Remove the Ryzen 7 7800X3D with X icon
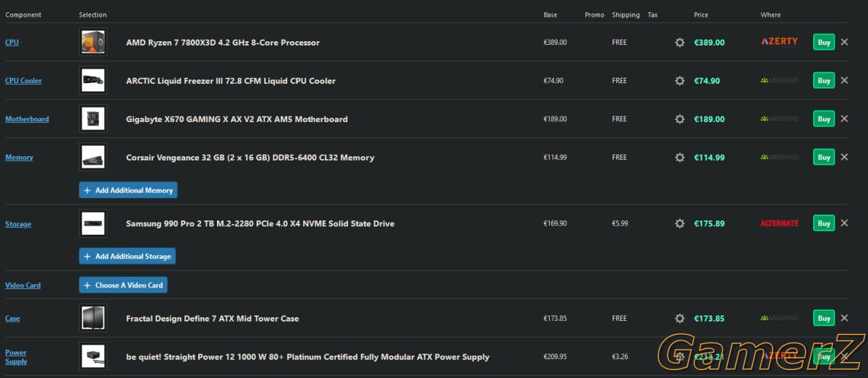The height and width of the screenshot is (378, 868). pyautogui.click(x=843, y=42)
